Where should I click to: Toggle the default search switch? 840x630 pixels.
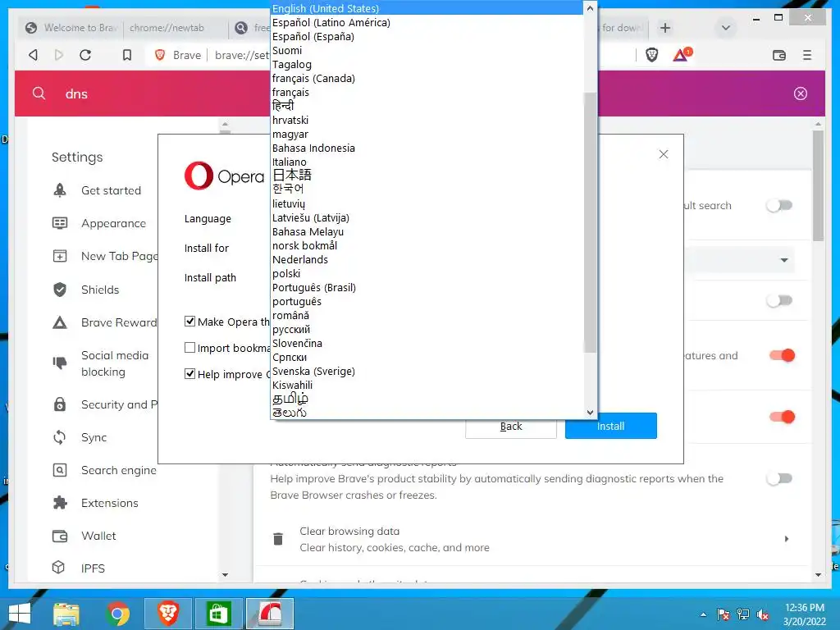pyautogui.click(x=779, y=205)
